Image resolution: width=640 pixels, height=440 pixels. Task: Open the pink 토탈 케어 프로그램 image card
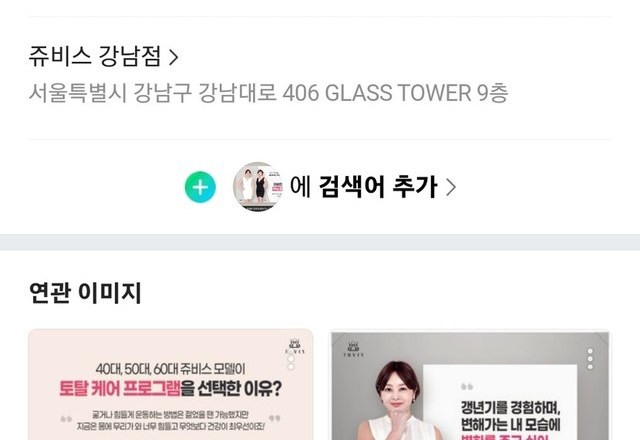tap(171, 384)
